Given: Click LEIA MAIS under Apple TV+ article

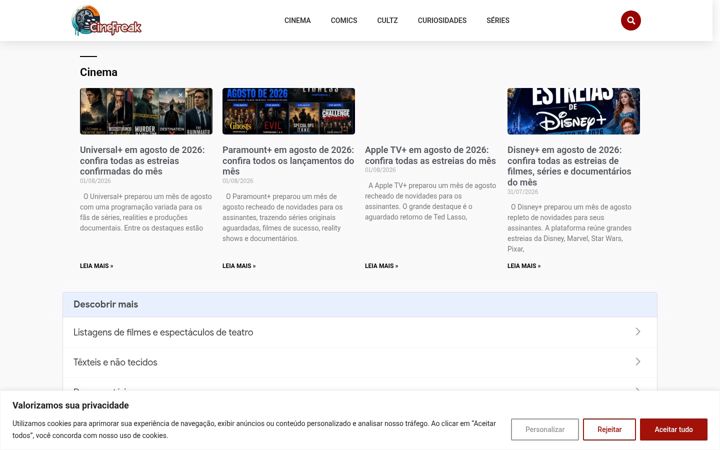Looking at the screenshot, I should click(x=381, y=266).
